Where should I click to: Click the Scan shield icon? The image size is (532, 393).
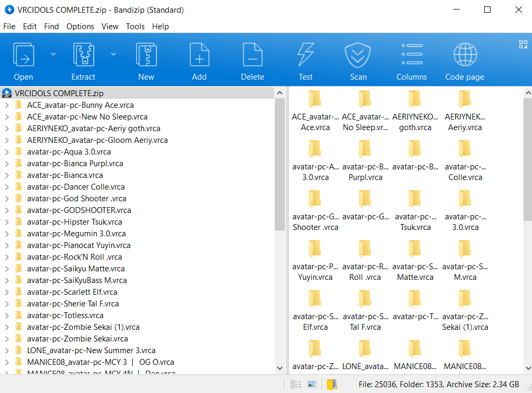pyautogui.click(x=358, y=55)
